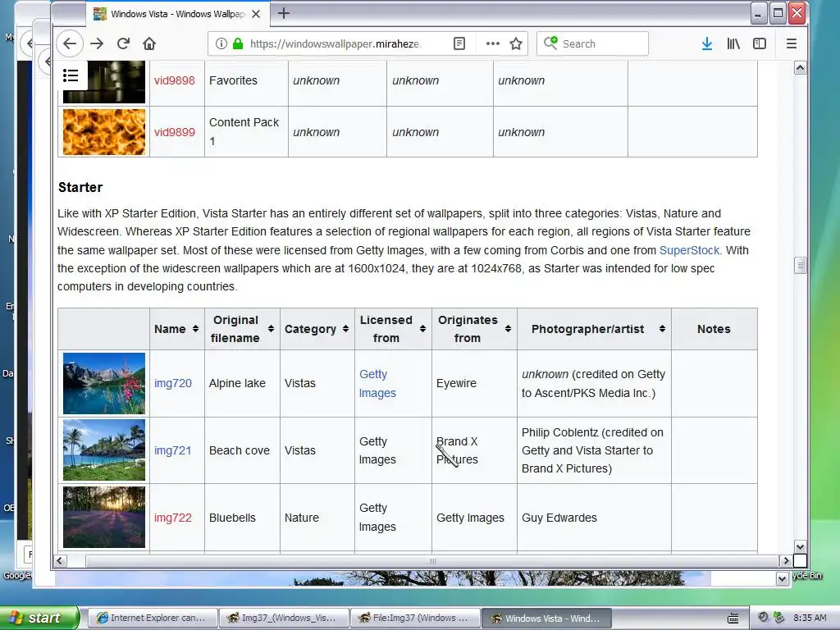Viewport: 840px width, 630px height.
Task: Click the Windows Vista - Wind... taskbar button
Action: coord(546,618)
